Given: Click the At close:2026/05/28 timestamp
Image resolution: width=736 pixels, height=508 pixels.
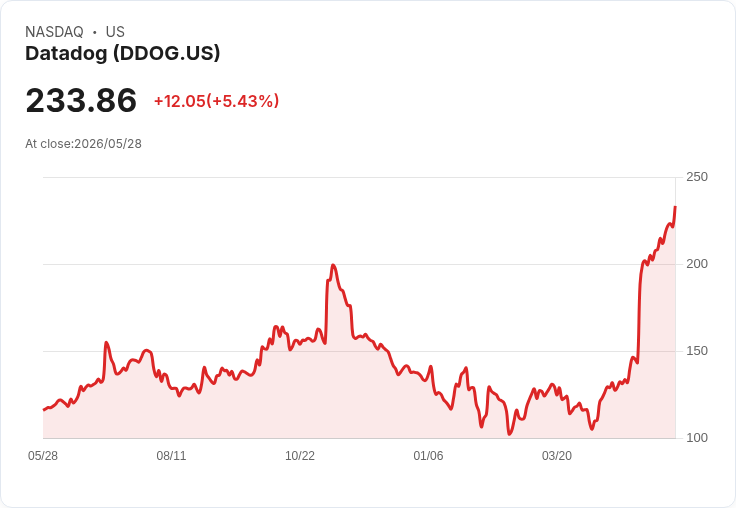Looking at the screenshot, I should tap(84, 144).
